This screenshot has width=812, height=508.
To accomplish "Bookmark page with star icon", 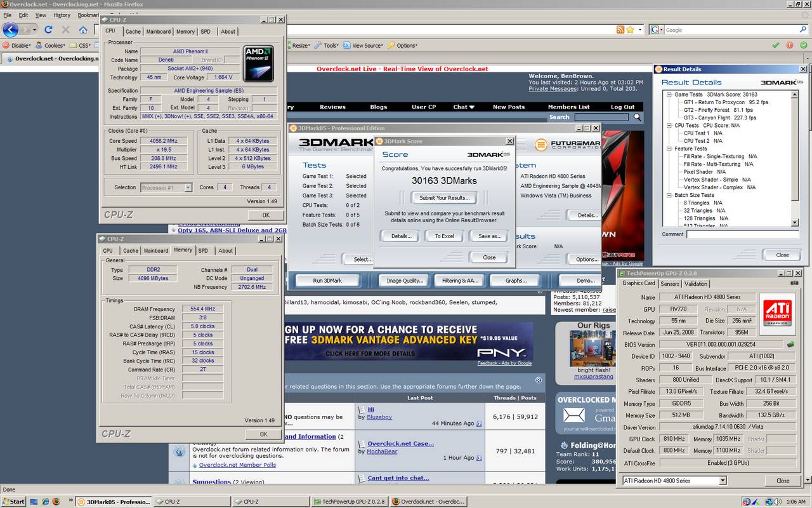I will [x=631, y=30].
